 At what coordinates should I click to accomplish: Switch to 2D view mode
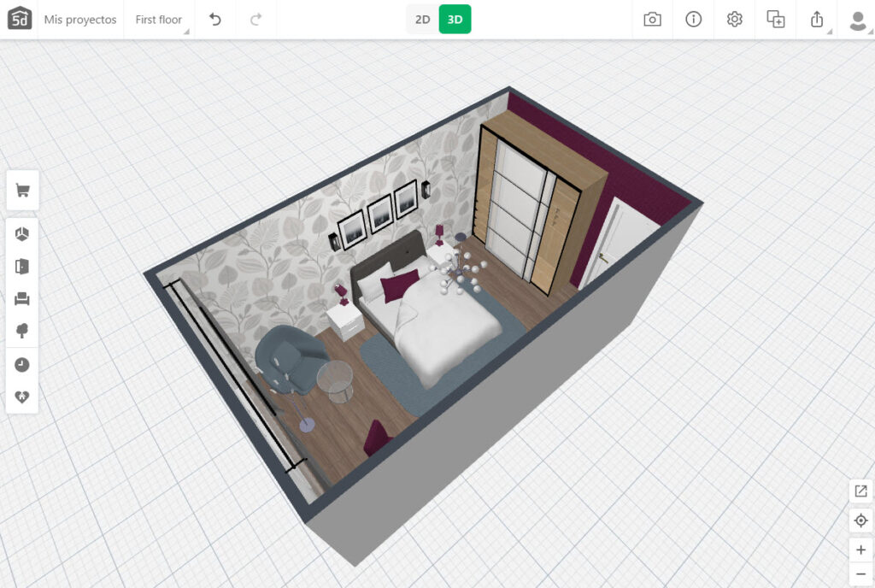(422, 20)
